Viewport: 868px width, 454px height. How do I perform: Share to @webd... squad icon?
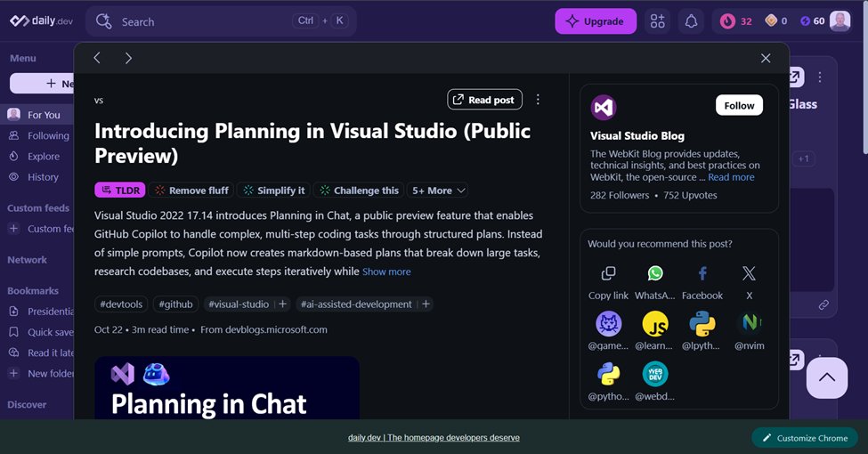[655, 374]
